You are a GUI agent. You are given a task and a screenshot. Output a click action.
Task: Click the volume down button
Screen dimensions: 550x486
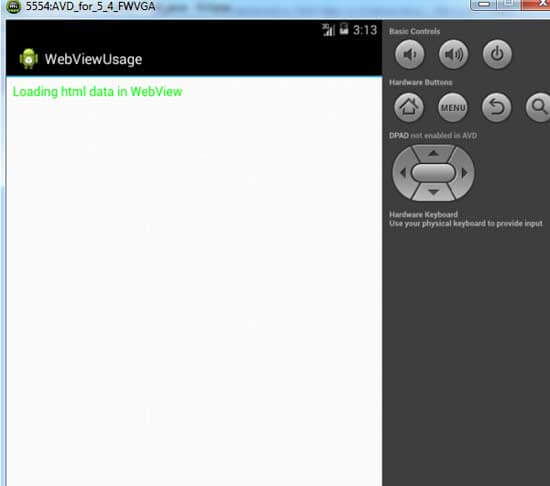[x=409, y=54]
